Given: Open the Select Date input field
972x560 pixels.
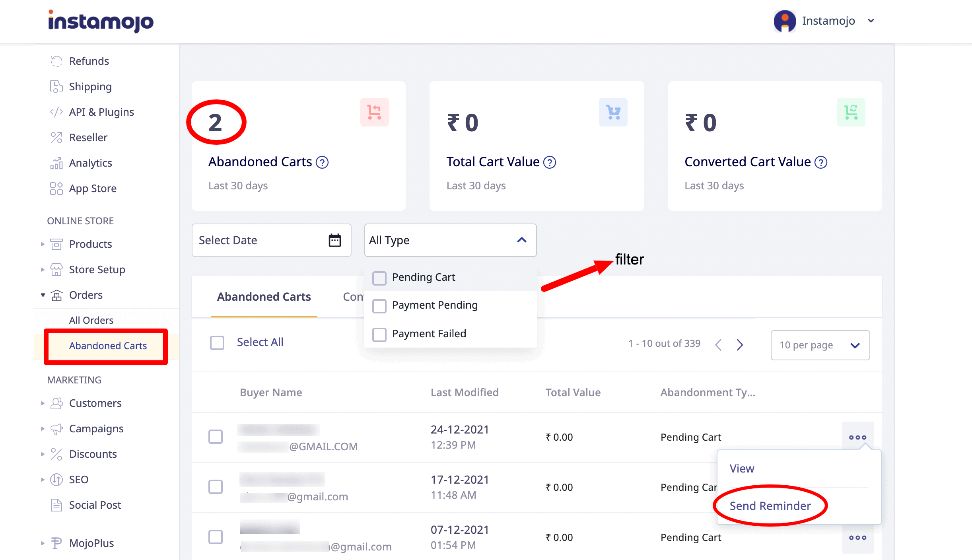Looking at the screenshot, I should [x=270, y=239].
